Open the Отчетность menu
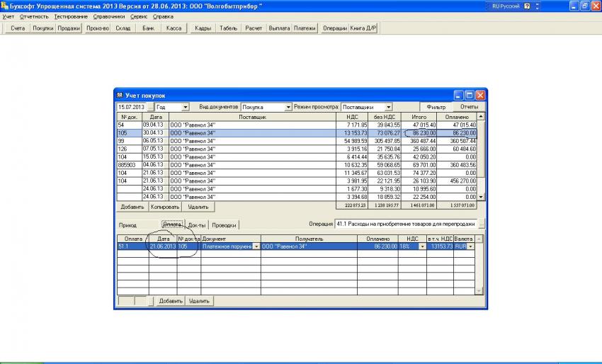 34,16
